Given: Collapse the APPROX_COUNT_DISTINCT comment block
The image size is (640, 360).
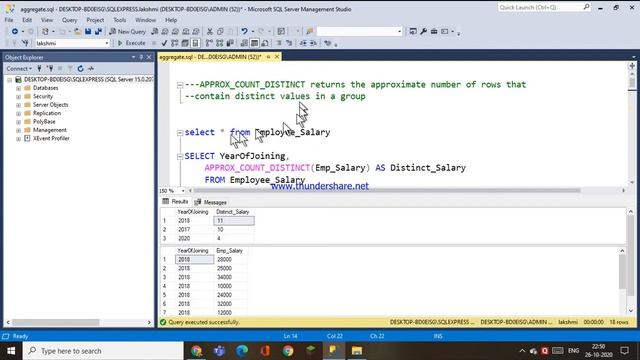Looking at the screenshot, I should (180, 85).
